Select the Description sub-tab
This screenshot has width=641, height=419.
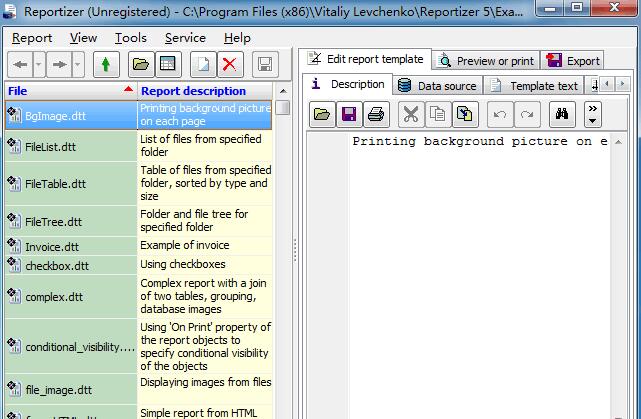click(347, 84)
